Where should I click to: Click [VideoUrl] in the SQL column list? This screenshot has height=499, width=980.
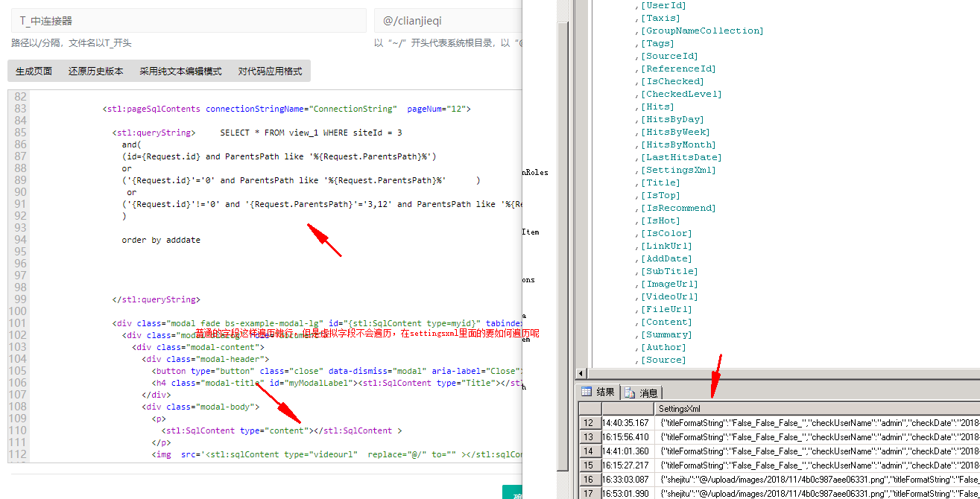(x=669, y=296)
